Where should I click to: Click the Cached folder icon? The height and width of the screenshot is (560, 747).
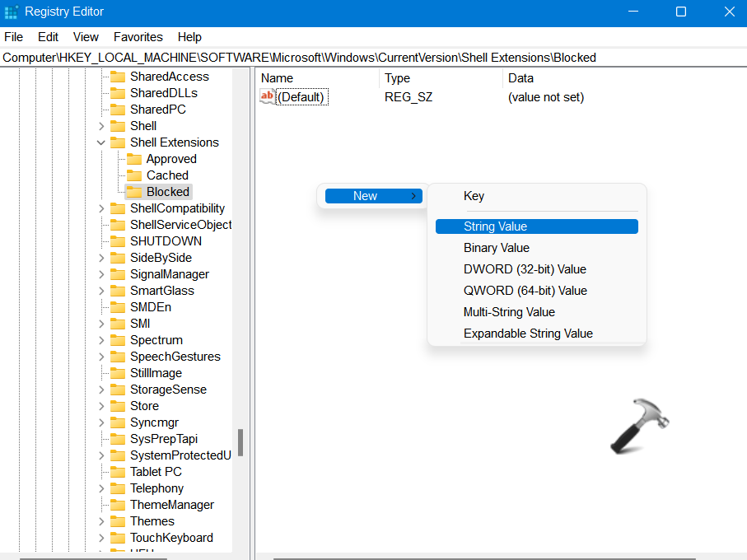tap(133, 175)
